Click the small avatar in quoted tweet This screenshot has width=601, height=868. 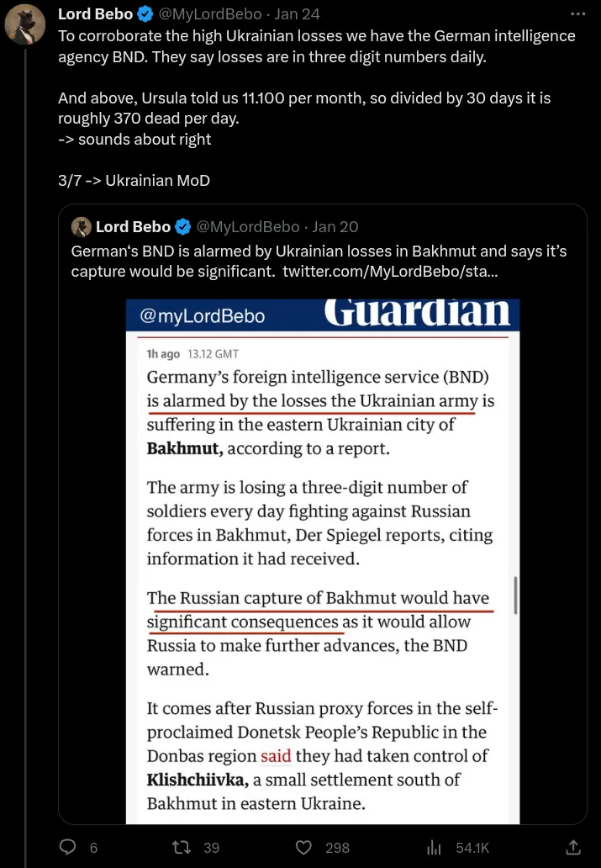tap(81, 226)
